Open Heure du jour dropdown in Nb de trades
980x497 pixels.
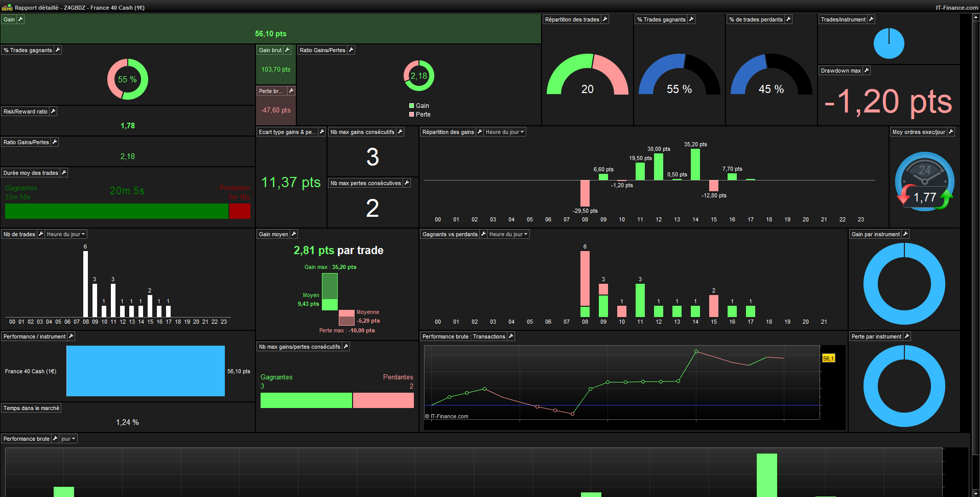pos(66,234)
